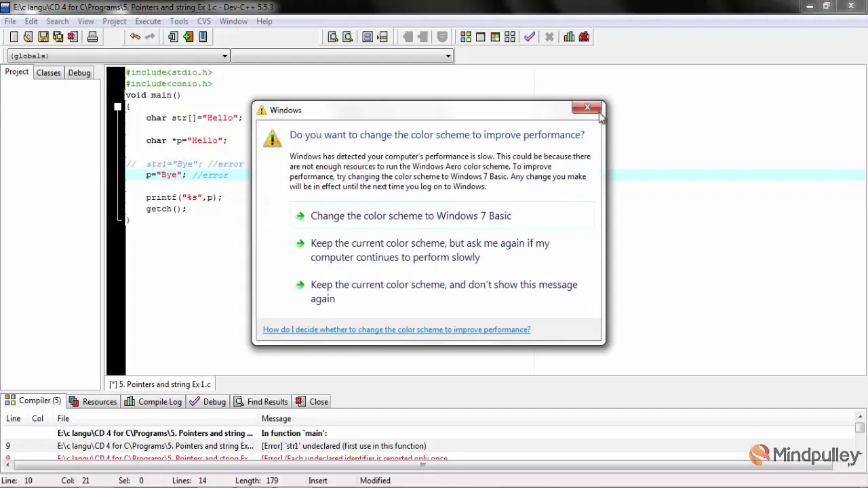Select the "In function 'main':" message row
The image size is (868, 488).
427,433
